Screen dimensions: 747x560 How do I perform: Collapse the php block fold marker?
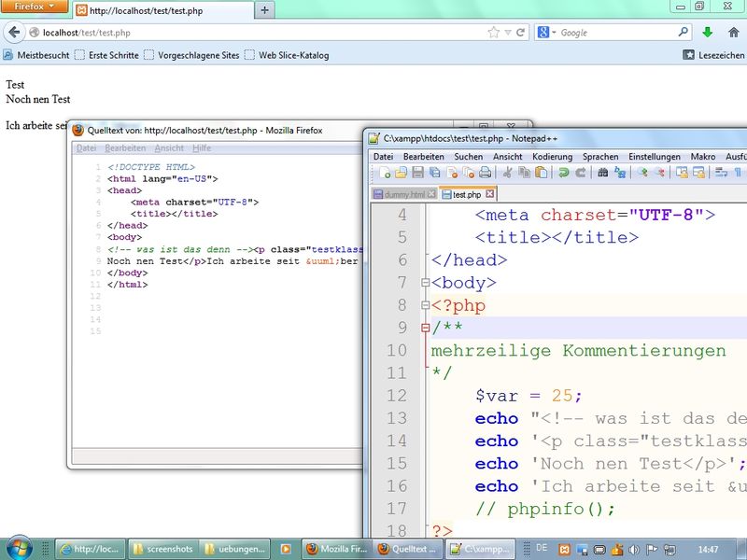coord(426,305)
